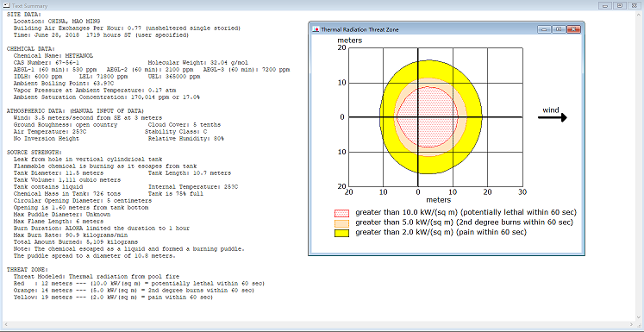Click 'Relative Humidity: 80%' text
This screenshot has width=644, height=332.
tap(185, 139)
